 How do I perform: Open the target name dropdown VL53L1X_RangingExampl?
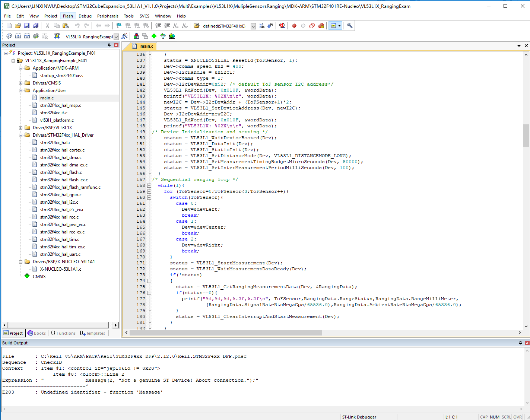pyautogui.click(x=116, y=37)
